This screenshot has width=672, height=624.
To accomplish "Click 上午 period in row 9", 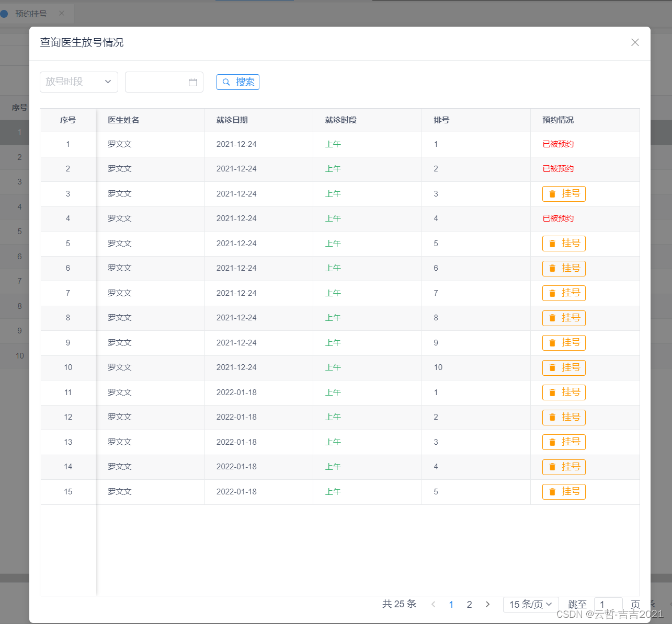I will coord(333,343).
